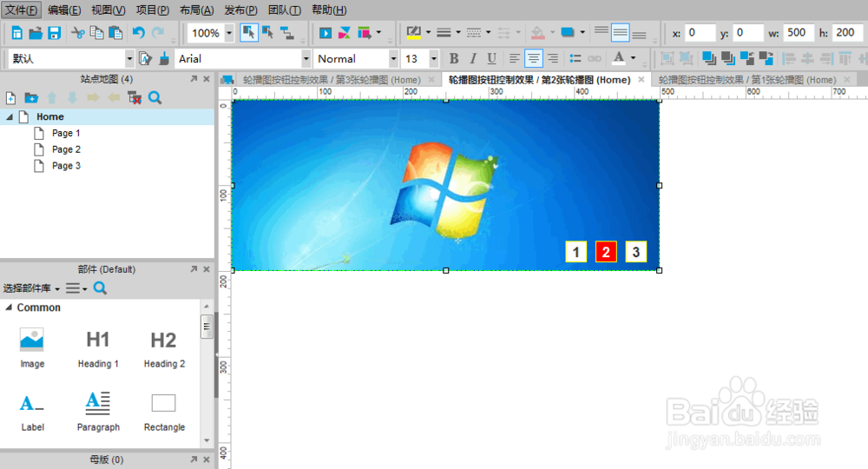Search the widget library
Image resolution: width=868 pixels, height=469 pixels.
100,288
